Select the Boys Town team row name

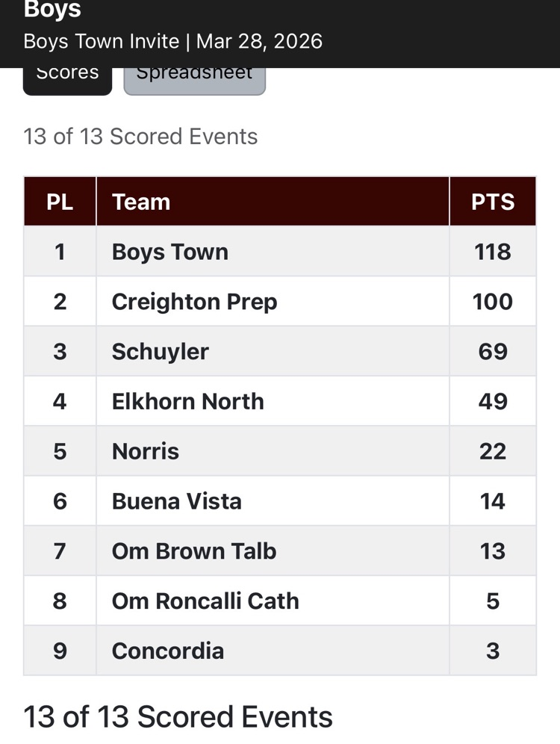170,252
